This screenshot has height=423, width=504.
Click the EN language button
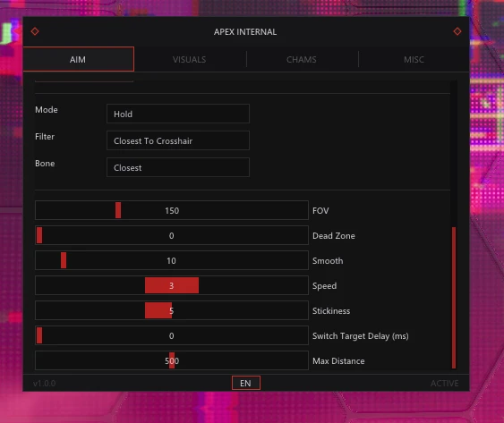(246, 383)
